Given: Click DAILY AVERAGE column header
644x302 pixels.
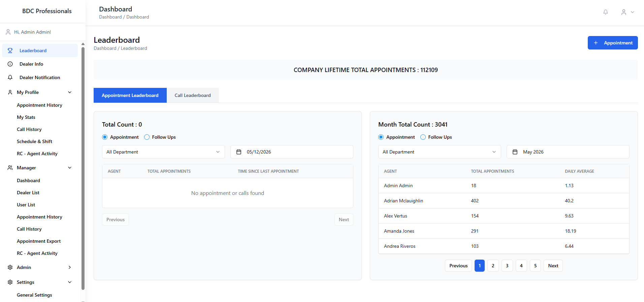Looking at the screenshot, I should (579, 171).
